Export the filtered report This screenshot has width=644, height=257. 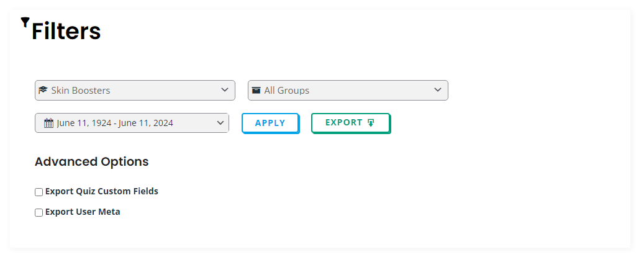[351, 123]
